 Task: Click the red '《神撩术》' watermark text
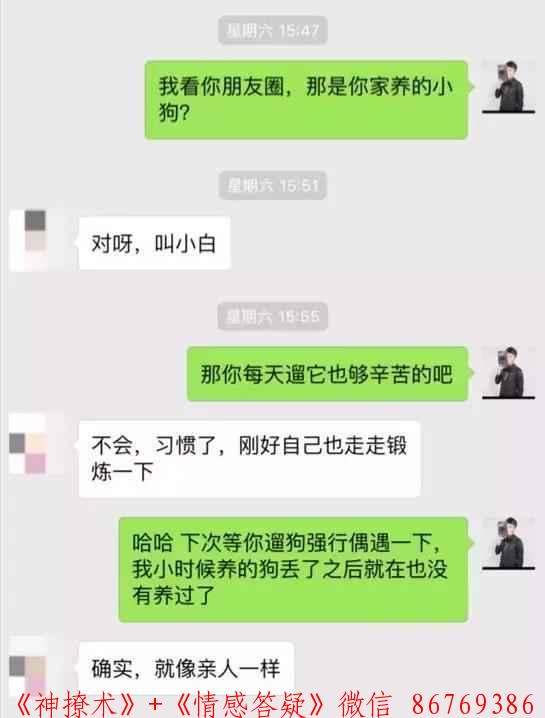click(76, 704)
